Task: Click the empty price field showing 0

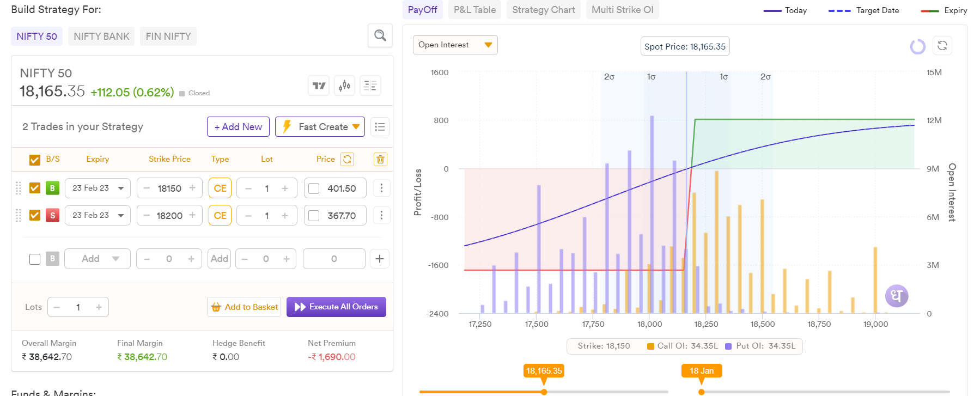Action: tap(334, 259)
